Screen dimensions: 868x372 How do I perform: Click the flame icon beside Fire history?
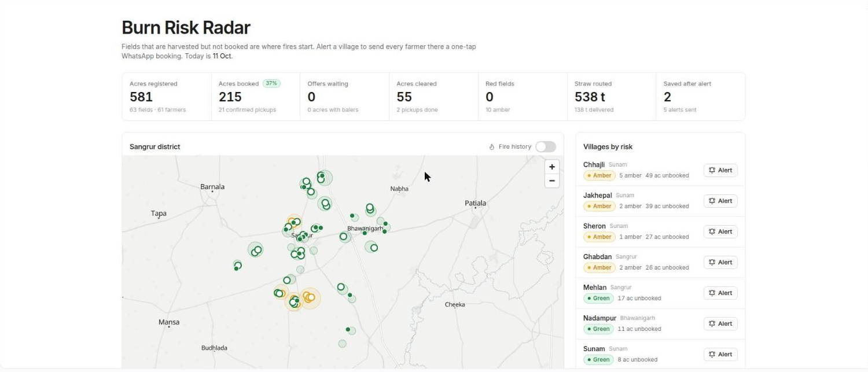coord(492,147)
